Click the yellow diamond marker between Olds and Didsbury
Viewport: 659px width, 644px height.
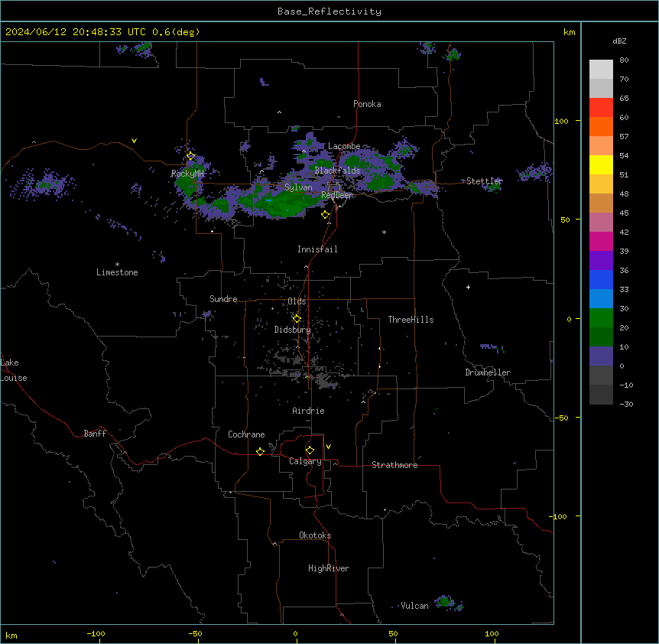pyautogui.click(x=297, y=319)
